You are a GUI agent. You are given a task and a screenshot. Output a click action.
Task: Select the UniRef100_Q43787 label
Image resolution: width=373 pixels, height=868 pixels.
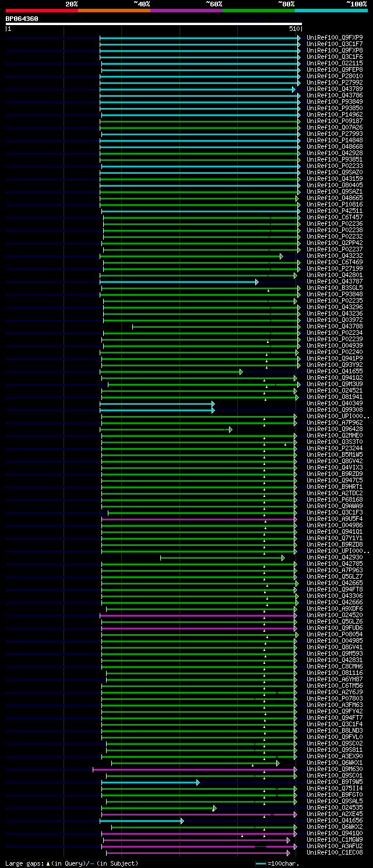pyautogui.click(x=335, y=282)
